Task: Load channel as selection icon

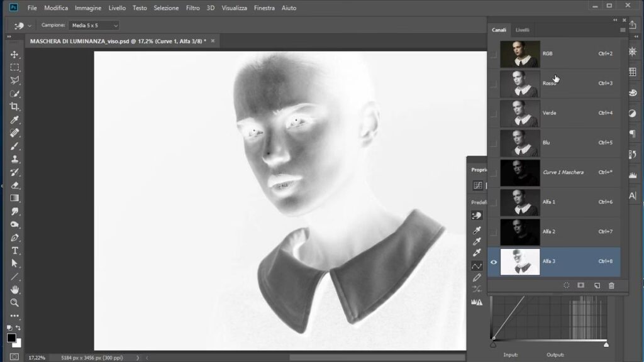Action: click(x=567, y=285)
